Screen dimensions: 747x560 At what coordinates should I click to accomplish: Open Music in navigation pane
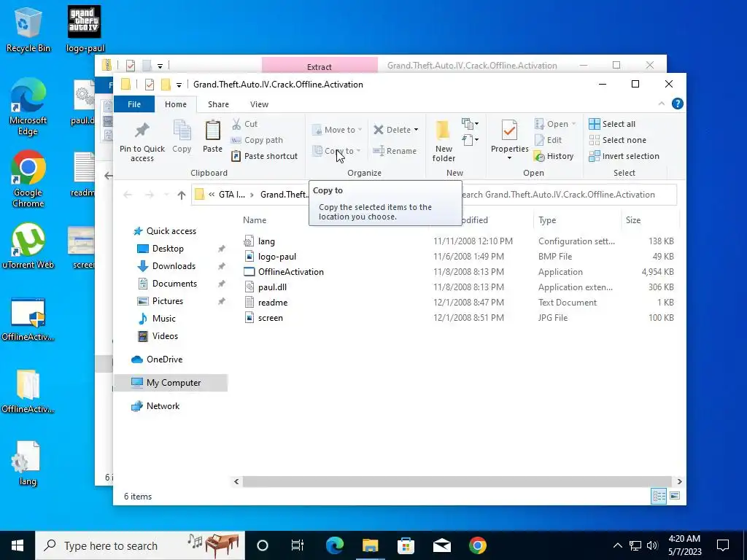(x=163, y=319)
